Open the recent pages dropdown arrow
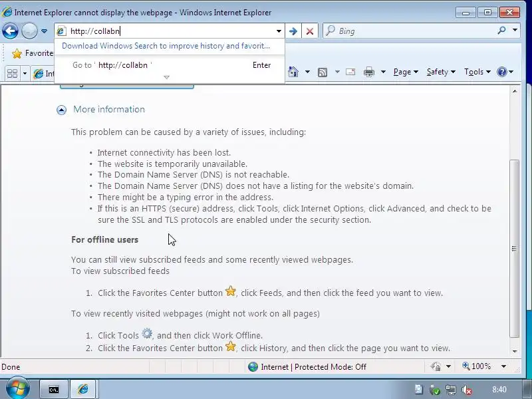Viewport: 532px width, 399px height. (x=44, y=31)
